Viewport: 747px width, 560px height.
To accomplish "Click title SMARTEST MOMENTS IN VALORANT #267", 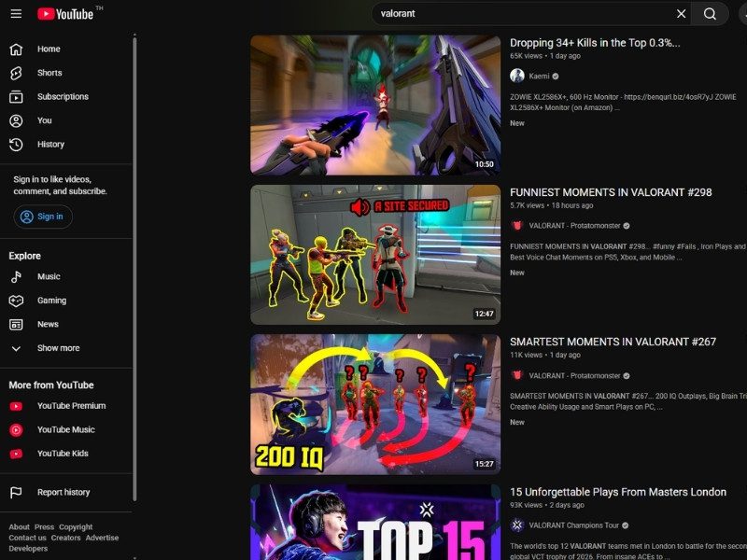I will point(613,342).
